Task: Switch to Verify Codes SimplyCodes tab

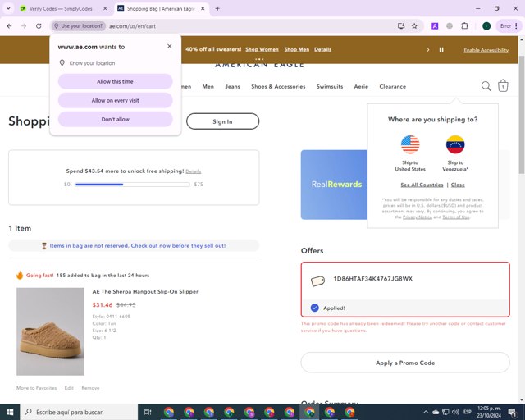Action: pos(61,9)
